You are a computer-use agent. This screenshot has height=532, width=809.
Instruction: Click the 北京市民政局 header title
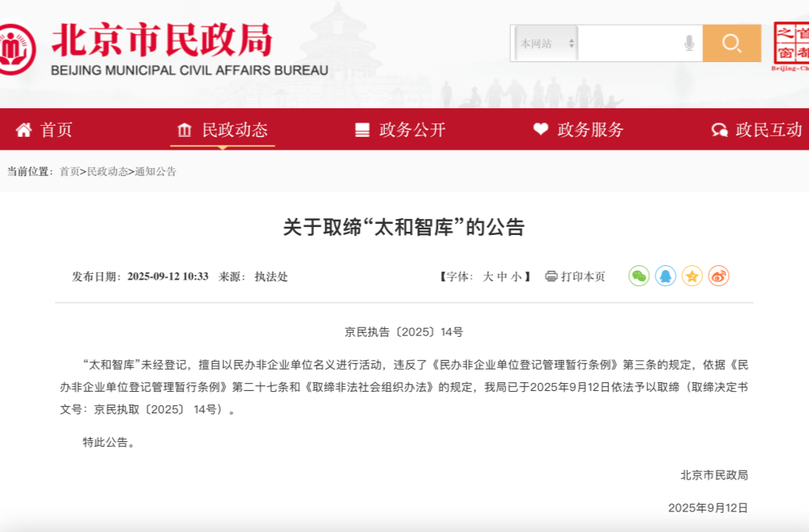pyautogui.click(x=162, y=40)
